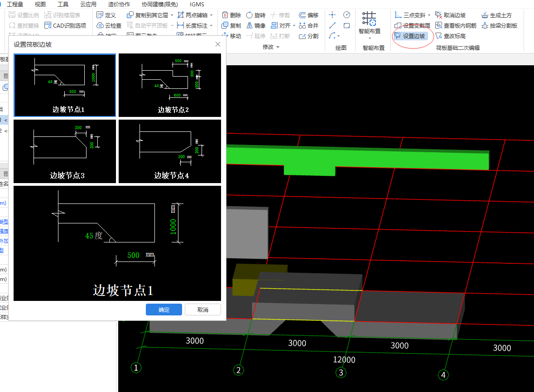Click the 合并 tool
Image resolution: width=534 pixels, height=392 pixels.
(x=309, y=25)
